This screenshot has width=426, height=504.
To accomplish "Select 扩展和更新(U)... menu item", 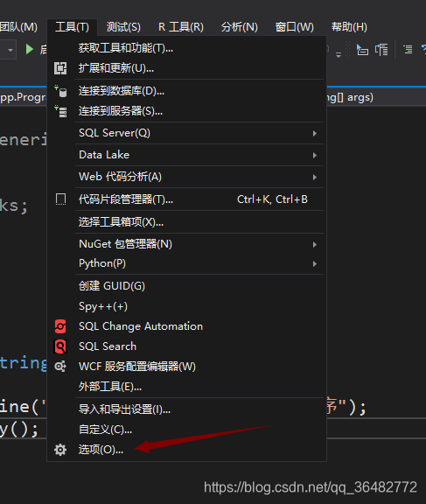I will tap(186, 68).
